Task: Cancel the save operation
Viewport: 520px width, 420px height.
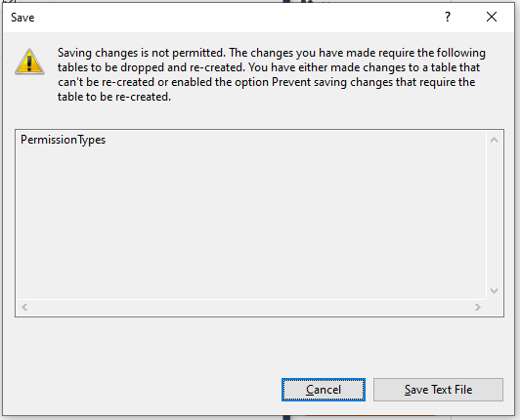Action: click(x=324, y=390)
